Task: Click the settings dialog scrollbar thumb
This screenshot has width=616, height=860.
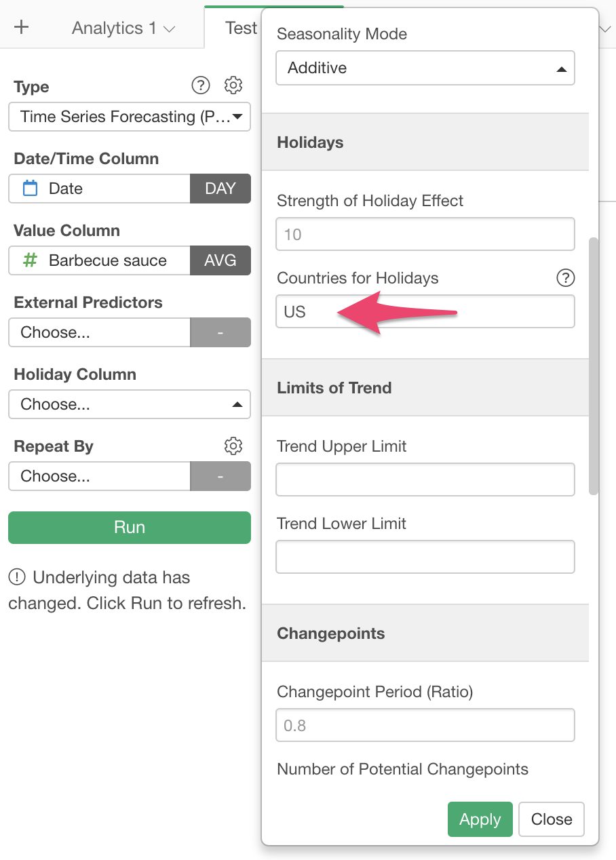Action: tap(594, 366)
